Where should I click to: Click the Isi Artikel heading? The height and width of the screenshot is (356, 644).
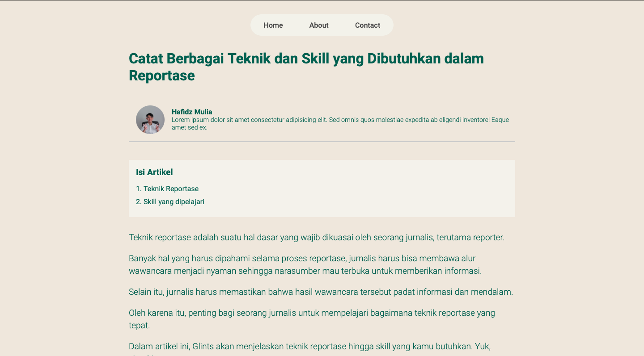click(154, 172)
